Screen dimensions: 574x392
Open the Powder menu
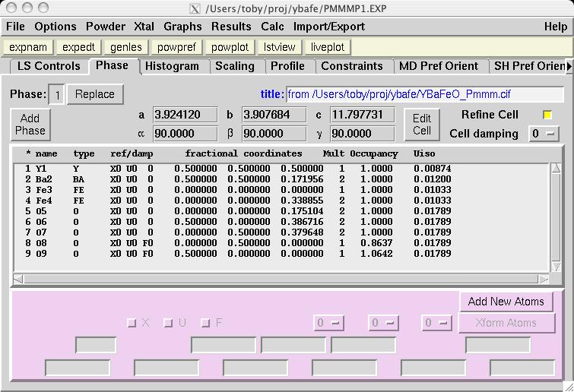coord(106,27)
